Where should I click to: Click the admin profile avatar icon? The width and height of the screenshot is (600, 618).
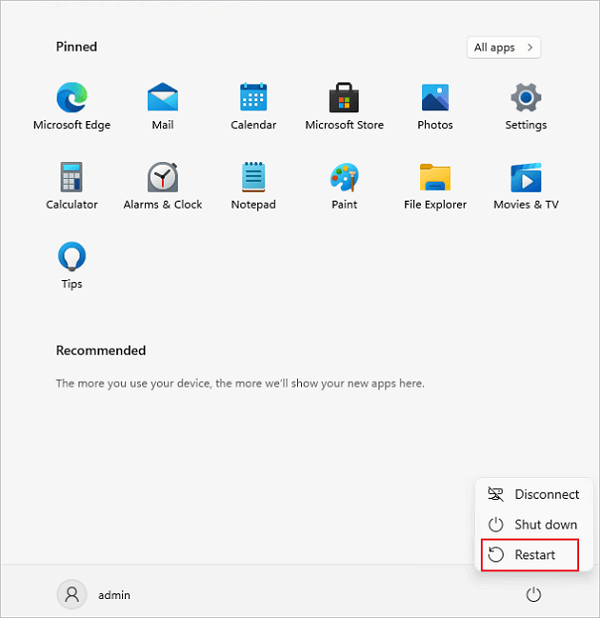pos(72,595)
